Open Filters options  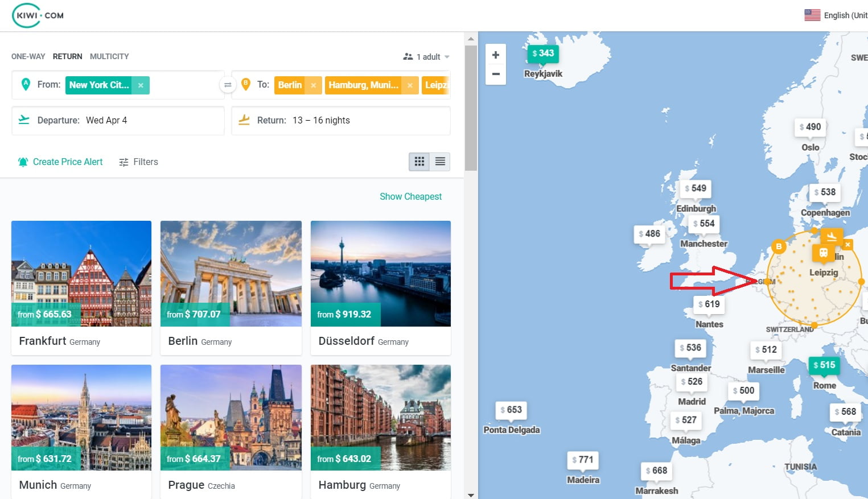pos(138,162)
